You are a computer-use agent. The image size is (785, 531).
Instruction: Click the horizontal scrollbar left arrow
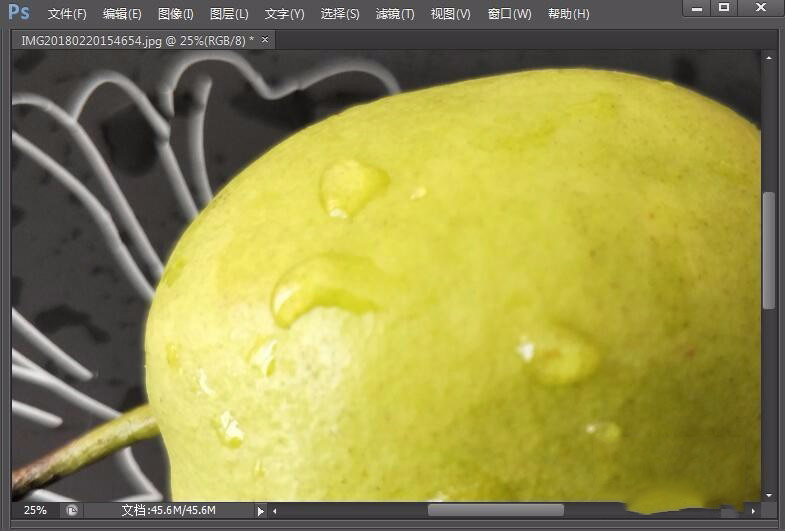tap(275, 511)
